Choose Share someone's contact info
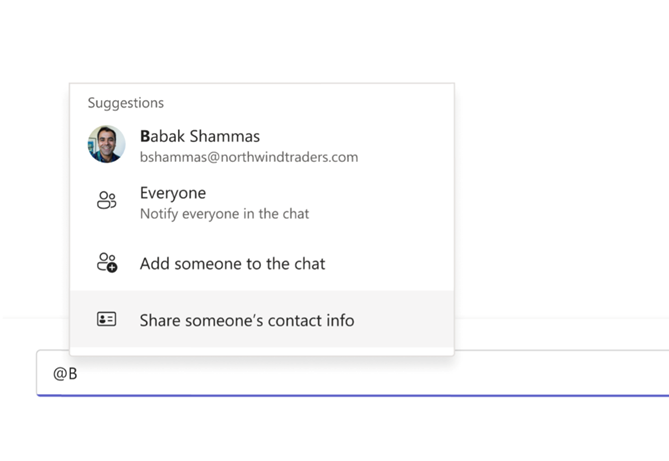This screenshot has width=669, height=461. click(x=262, y=319)
